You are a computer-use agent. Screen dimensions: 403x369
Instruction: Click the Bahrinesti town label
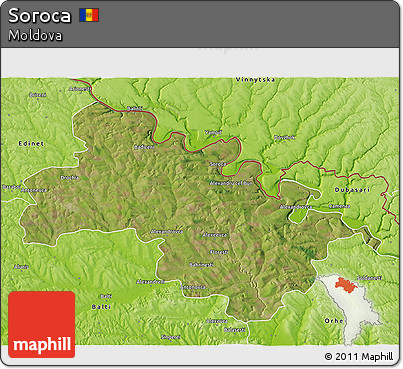pos(201,265)
